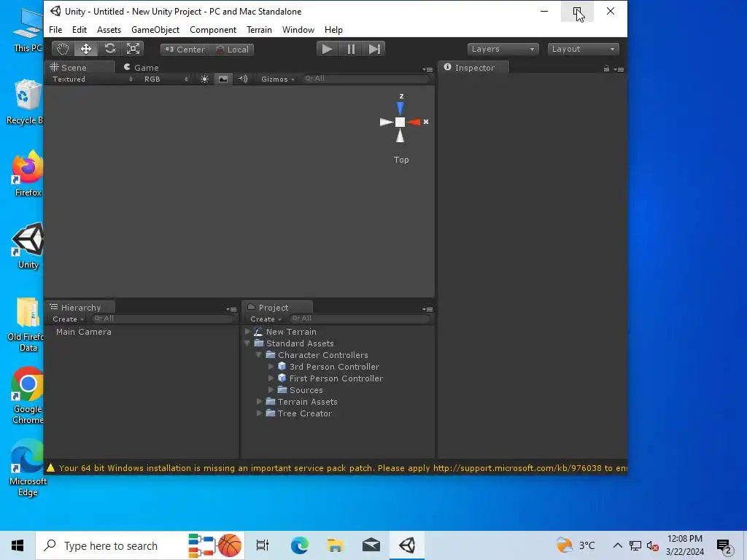Click the Scene view search field
The image size is (747, 560).
coord(366,79)
